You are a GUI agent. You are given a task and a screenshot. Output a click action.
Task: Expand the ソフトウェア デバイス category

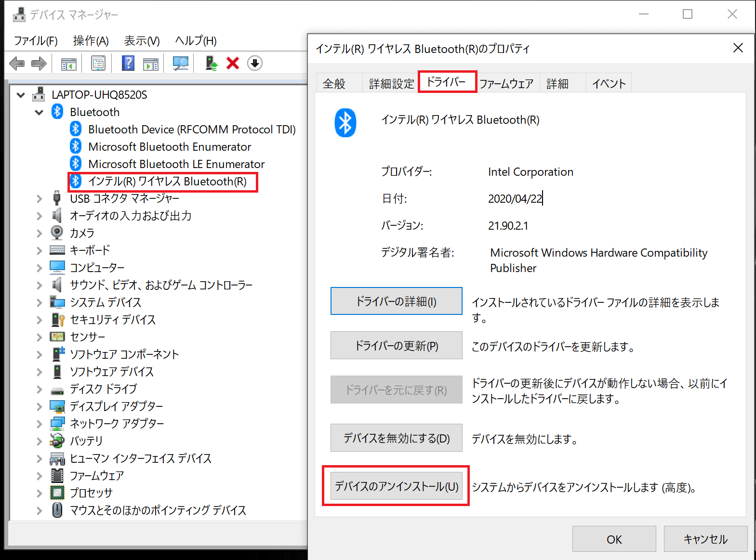click(x=39, y=372)
